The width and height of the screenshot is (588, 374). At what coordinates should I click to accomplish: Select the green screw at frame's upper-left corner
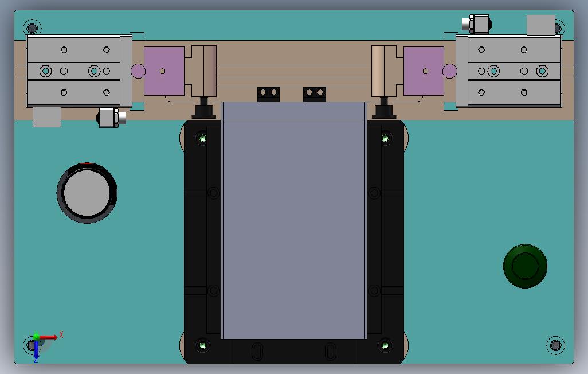coord(202,138)
